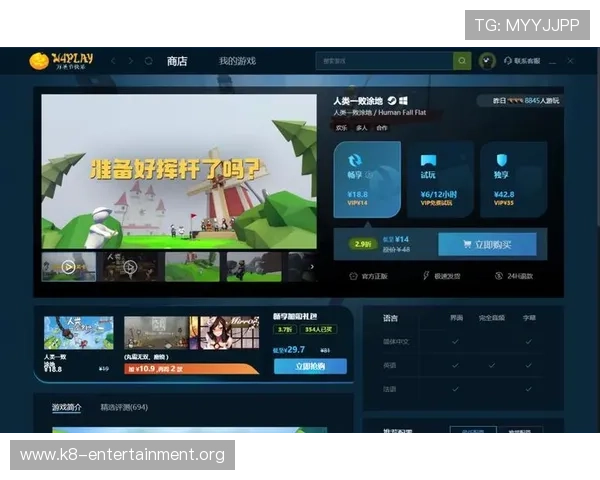The image size is (600, 480).
Task: Select the 试玩 trial option card
Action: point(440,179)
